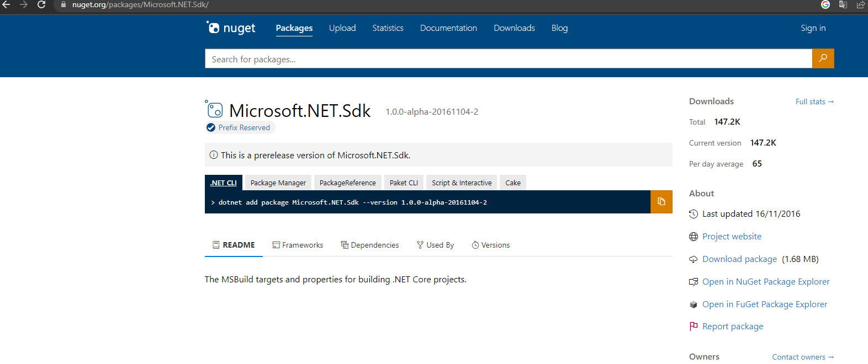Open in FuGet Package Explorer

pyautogui.click(x=765, y=304)
